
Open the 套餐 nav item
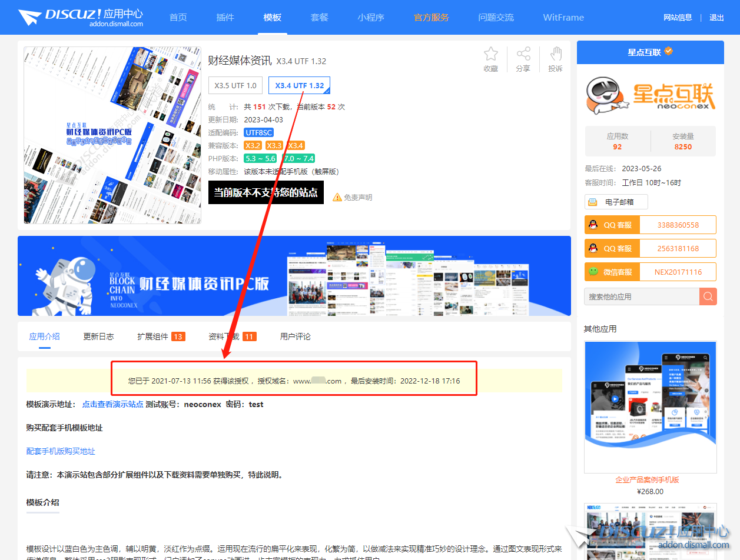[320, 17]
